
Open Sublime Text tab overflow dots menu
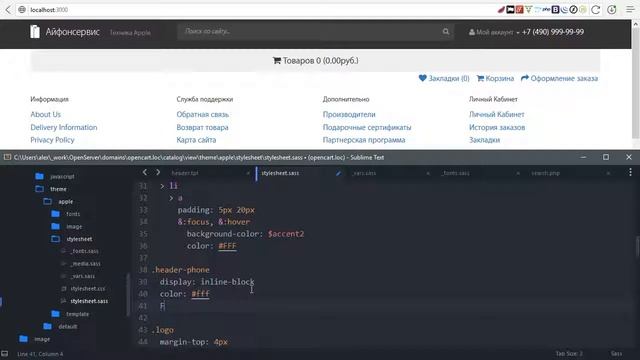coord(630,173)
